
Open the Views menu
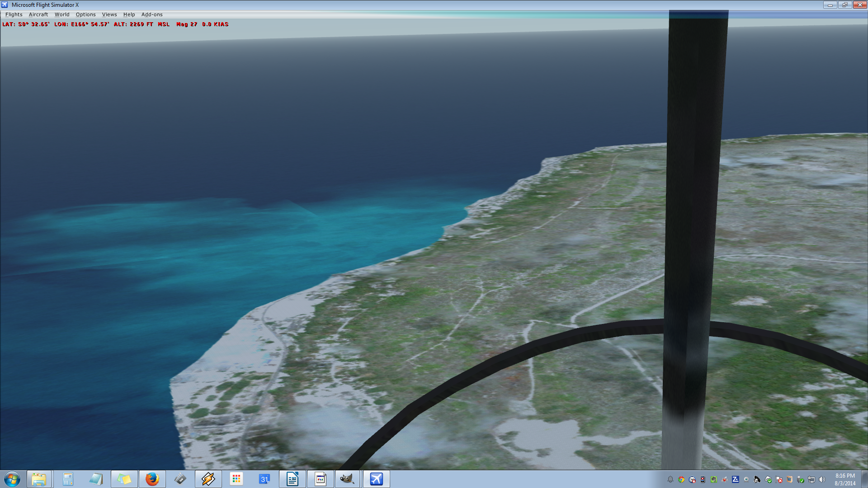(x=109, y=14)
